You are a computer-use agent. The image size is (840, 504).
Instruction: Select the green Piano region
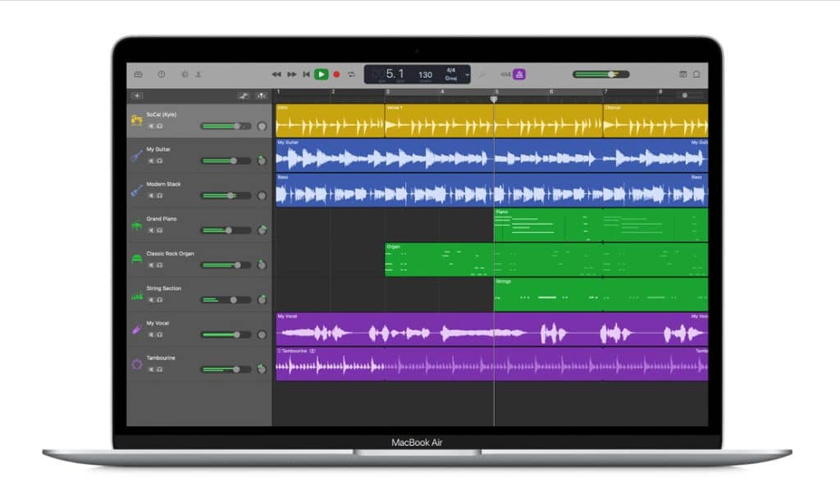tap(600, 225)
